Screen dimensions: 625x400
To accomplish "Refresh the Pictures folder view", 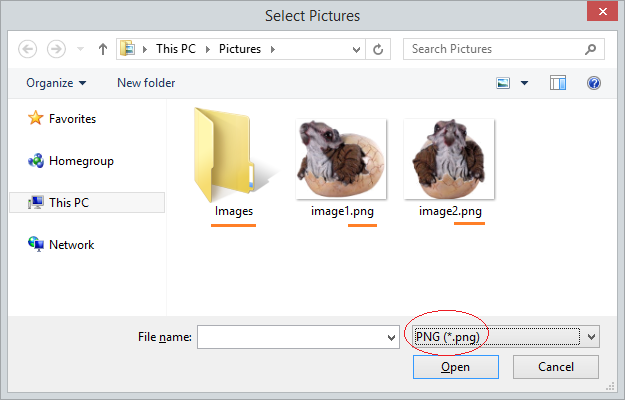I will pos(378,49).
